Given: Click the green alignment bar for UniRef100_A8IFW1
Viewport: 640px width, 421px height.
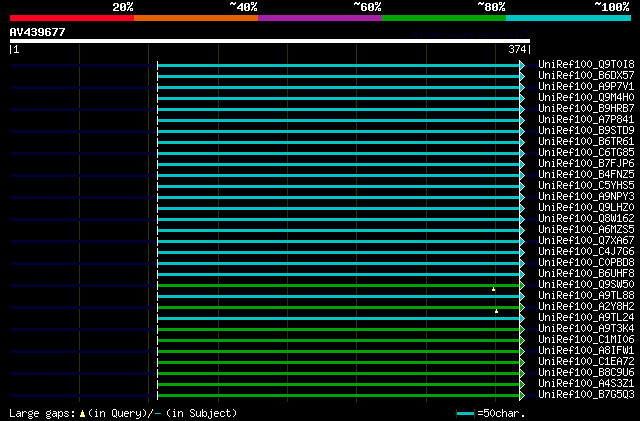Looking at the screenshot, I should coord(338,352).
